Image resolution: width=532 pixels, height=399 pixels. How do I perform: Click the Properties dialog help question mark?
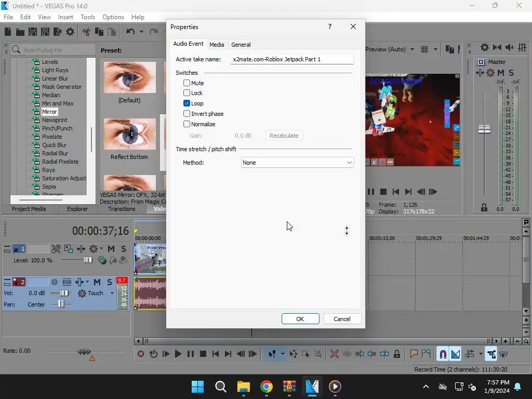point(330,26)
